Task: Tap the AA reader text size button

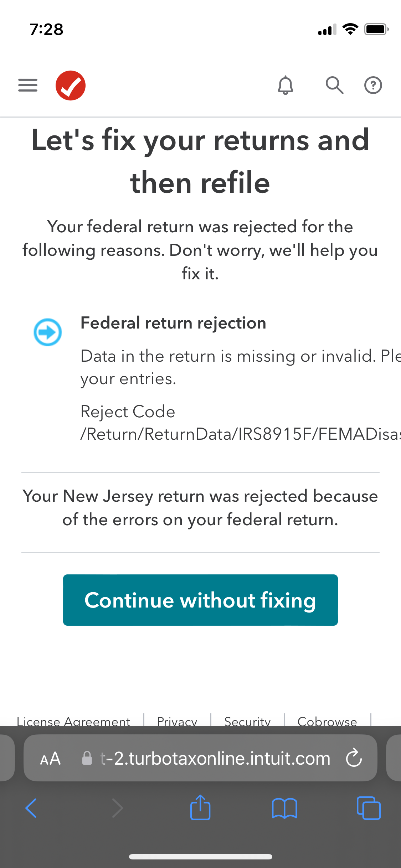Action: tap(50, 758)
